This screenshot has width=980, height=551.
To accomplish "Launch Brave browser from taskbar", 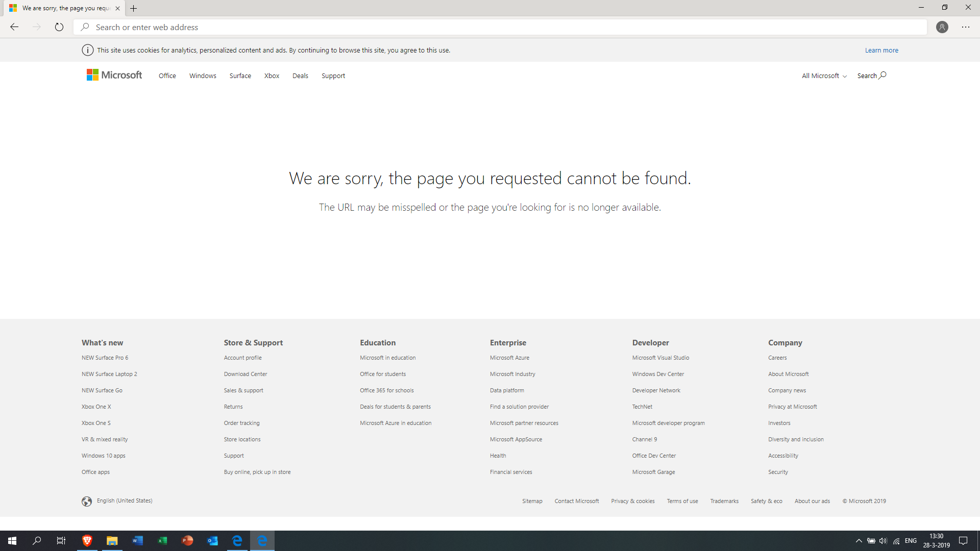I will 87,541.
